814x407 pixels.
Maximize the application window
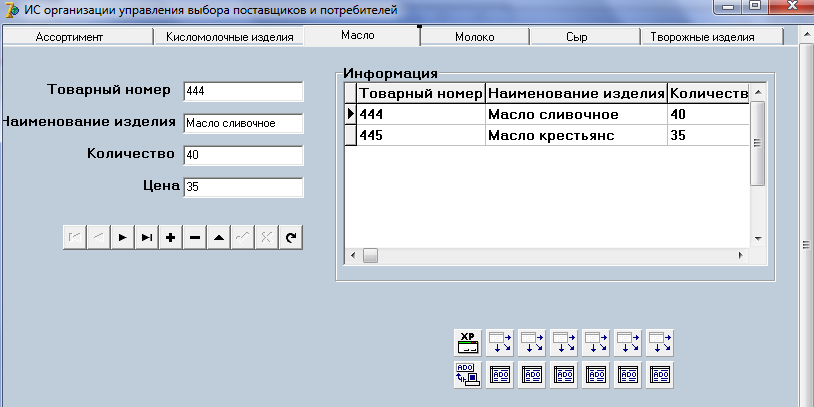click(756, 6)
